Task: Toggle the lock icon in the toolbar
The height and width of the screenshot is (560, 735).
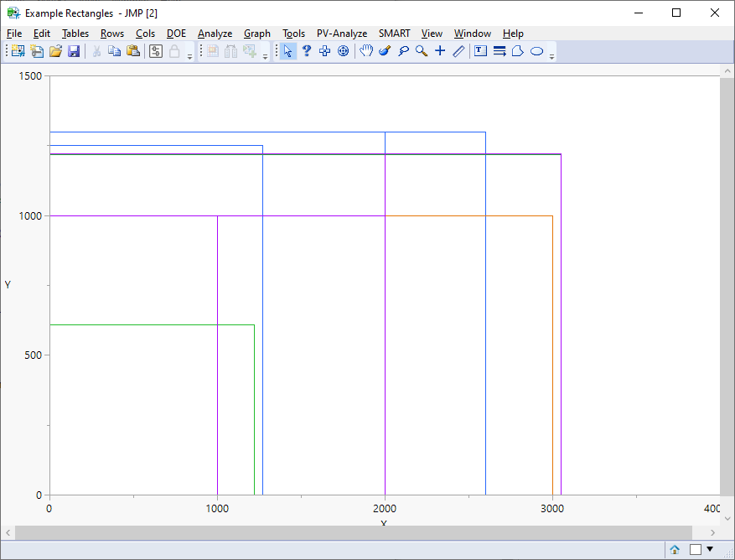Action: click(173, 51)
